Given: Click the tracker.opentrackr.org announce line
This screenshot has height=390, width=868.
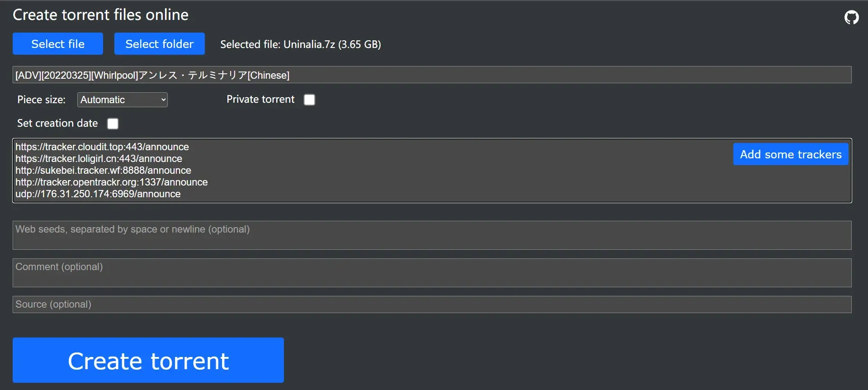Looking at the screenshot, I should pyautogui.click(x=112, y=182).
